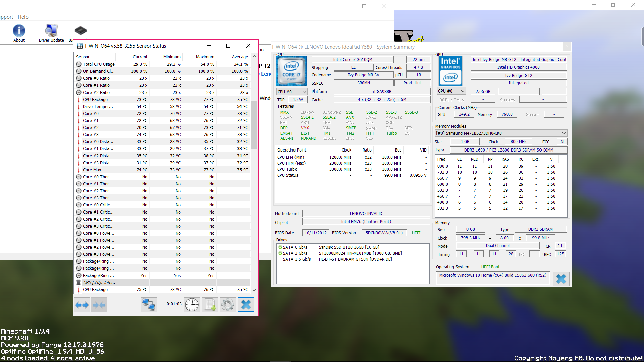Click the blue X in System Summary

tap(561, 279)
